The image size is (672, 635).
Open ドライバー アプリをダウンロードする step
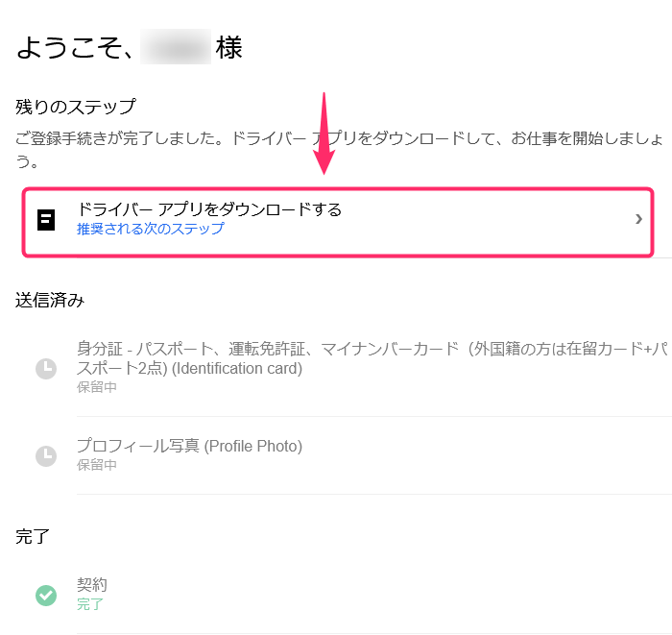[x=338, y=222]
